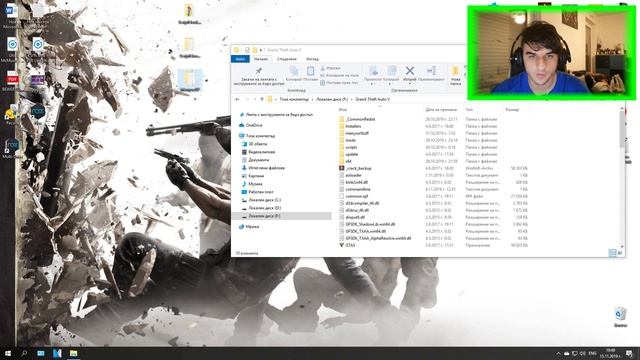Select Мрежа in the navigation pane

click(252, 227)
